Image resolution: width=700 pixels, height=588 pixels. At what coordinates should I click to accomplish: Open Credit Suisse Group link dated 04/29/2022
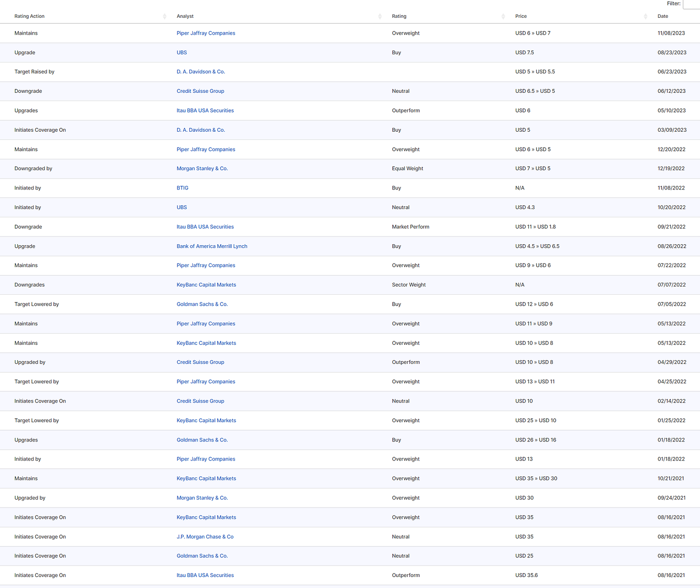(x=200, y=362)
